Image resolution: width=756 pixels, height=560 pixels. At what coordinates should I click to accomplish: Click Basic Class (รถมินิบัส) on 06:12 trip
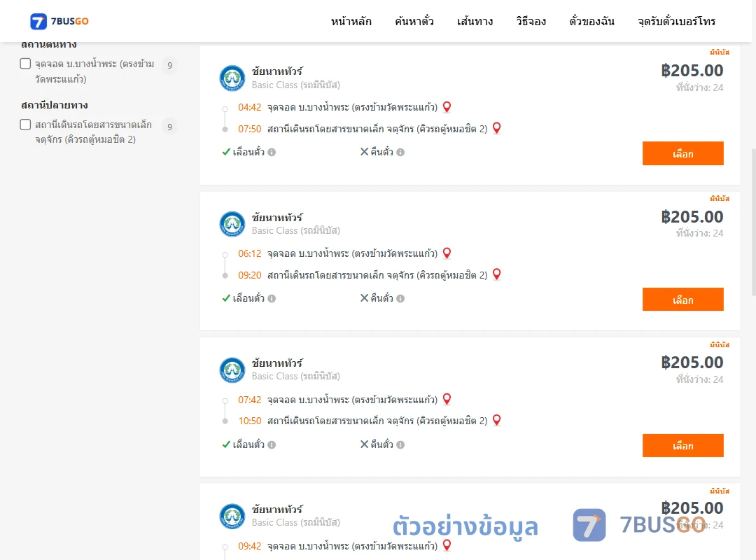296,230
